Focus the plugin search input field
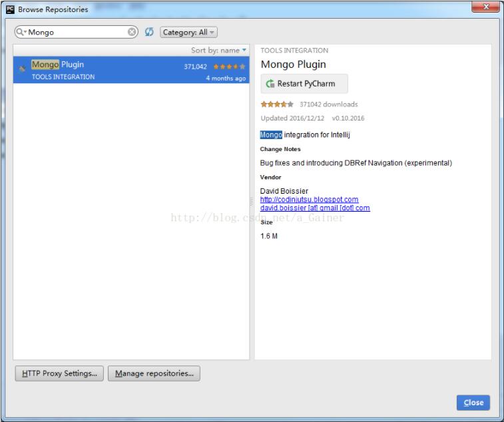The image size is (504, 422). [73, 32]
